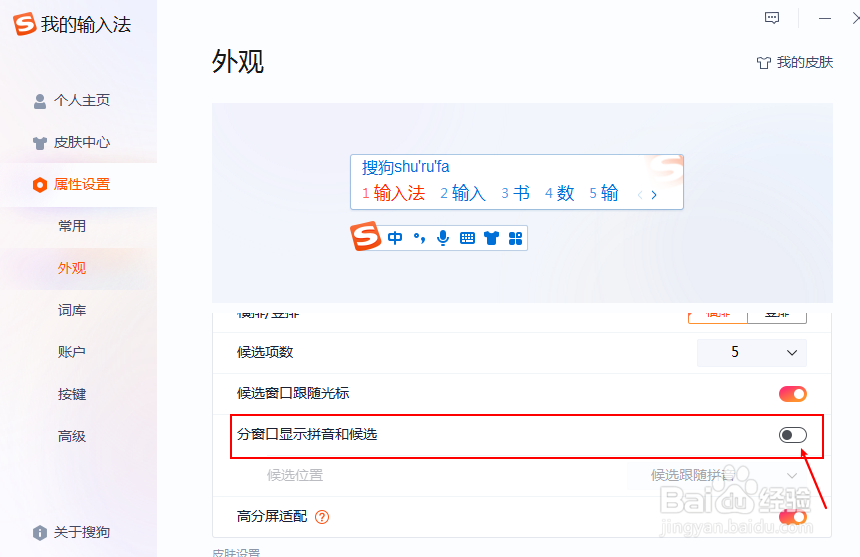
Task: Minimize the settings window
Action: point(825,18)
